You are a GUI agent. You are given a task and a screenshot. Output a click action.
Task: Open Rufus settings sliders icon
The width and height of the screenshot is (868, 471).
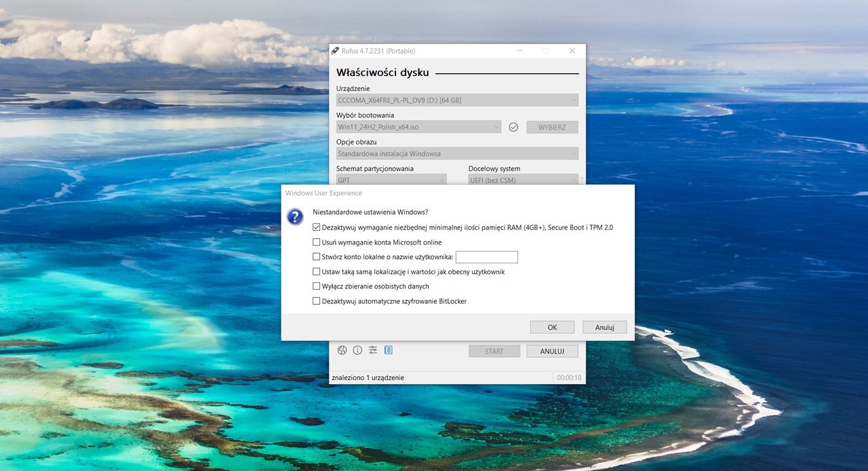[373, 350]
